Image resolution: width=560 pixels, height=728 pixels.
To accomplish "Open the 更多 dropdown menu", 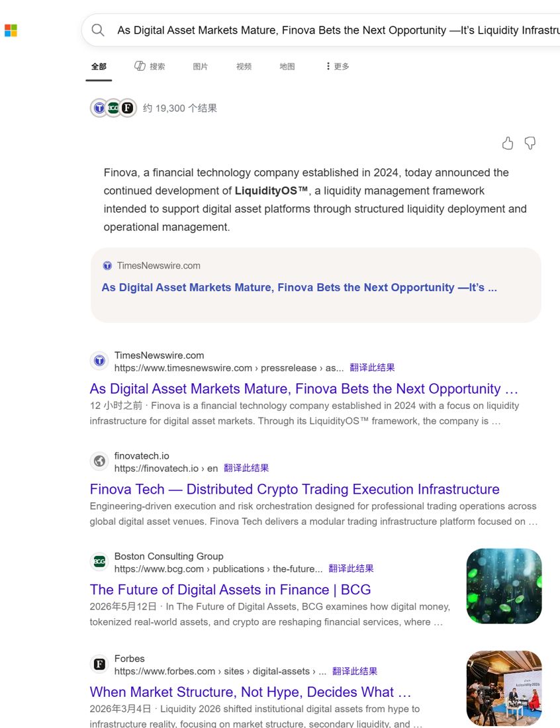I will point(338,66).
